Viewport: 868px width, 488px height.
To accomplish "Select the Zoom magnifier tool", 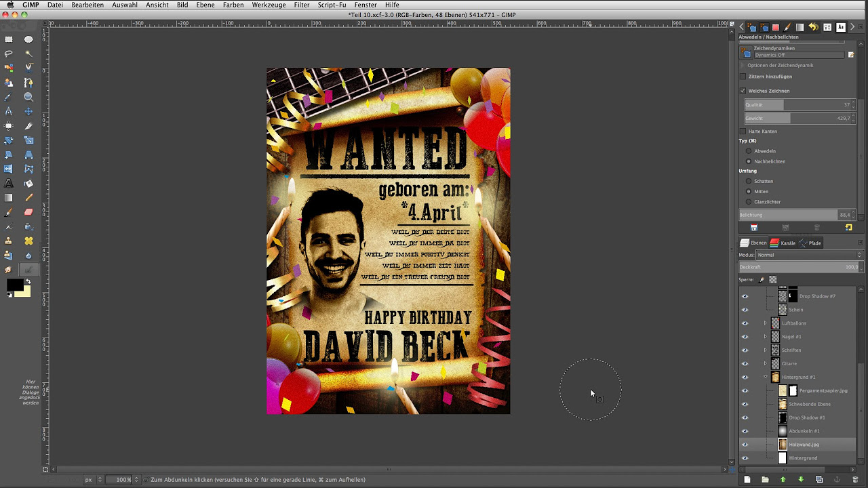I will tap(28, 97).
